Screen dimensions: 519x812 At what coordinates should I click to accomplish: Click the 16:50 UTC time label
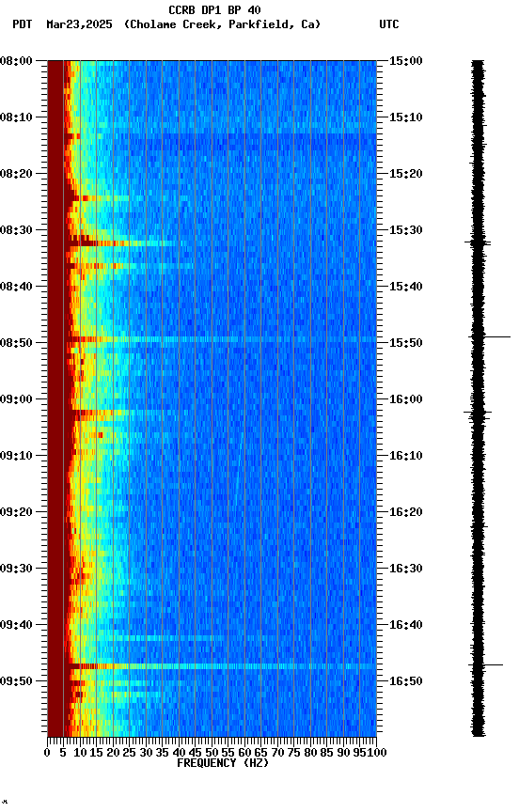406,681
